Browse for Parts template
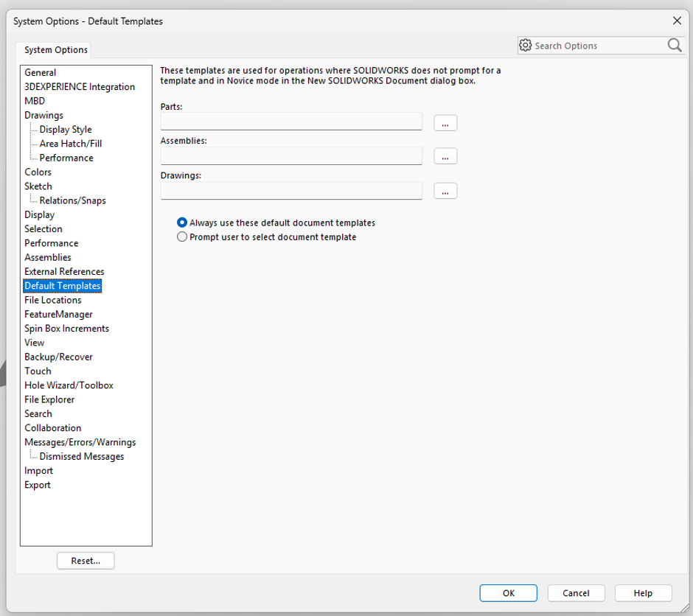Screen dimensions: 693x616 click(x=445, y=122)
